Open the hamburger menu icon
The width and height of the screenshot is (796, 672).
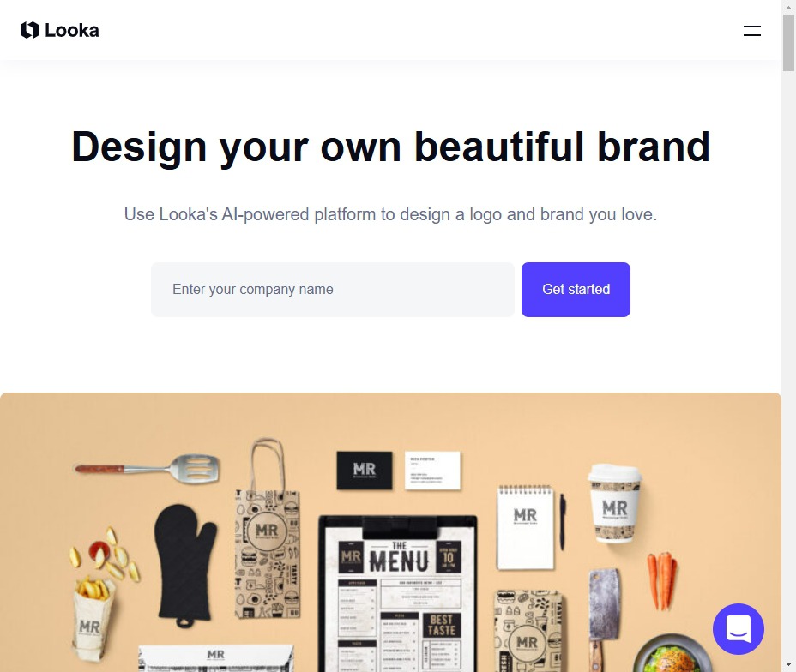(x=752, y=31)
